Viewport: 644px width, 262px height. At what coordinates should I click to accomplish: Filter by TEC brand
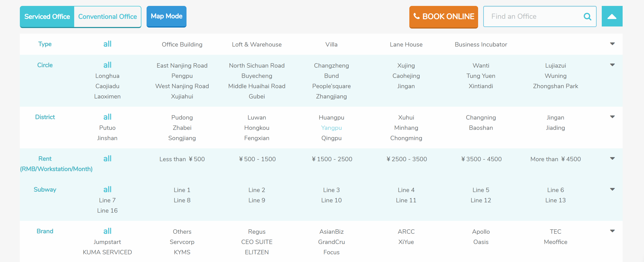tap(556, 232)
